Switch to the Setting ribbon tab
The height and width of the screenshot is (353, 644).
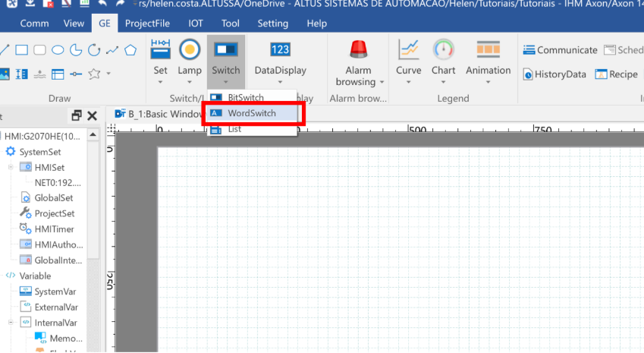coord(273,24)
